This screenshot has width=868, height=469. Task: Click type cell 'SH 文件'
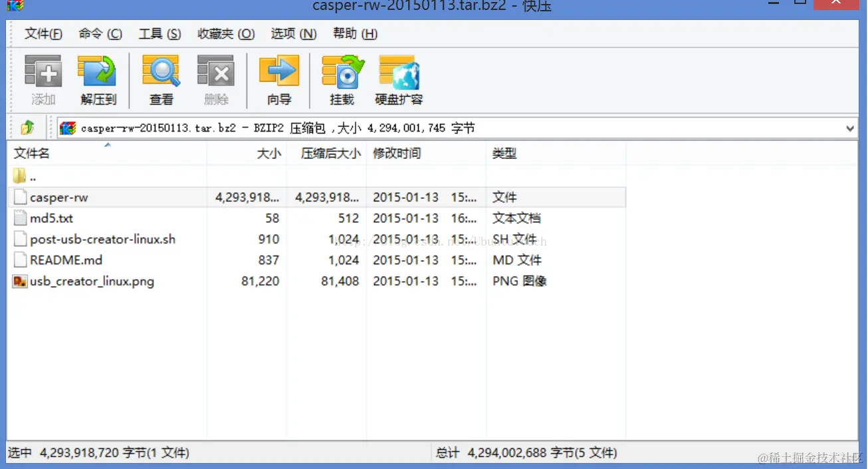tap(516, 239)
